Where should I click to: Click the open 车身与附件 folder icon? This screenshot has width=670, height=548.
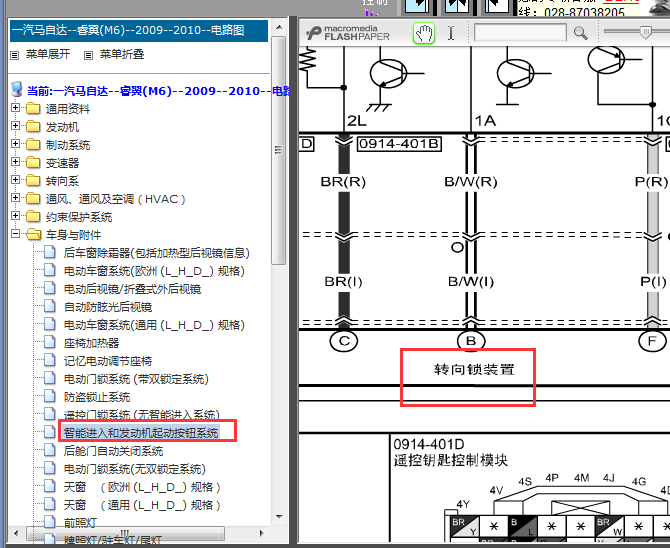click(33, 234)
